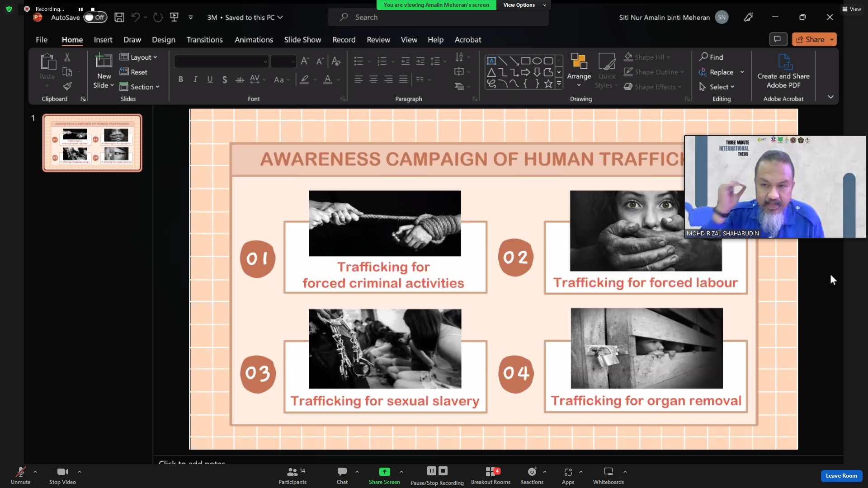
Task: Click the Bold formatting icon
Action: (180, 80)
